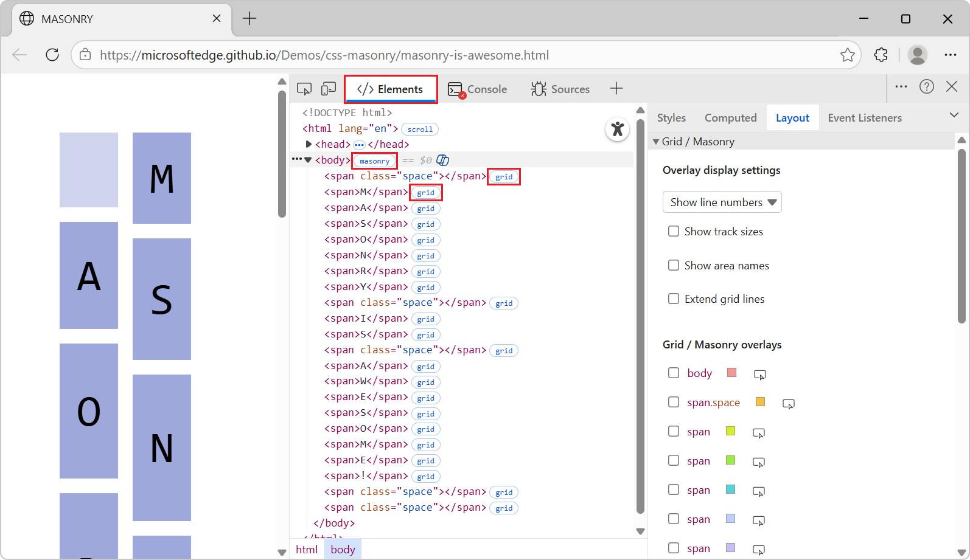Viewport: 970px width, 560px height.
Task: Open Customize DevTools three-dot menu
Action: click(901, 87)
